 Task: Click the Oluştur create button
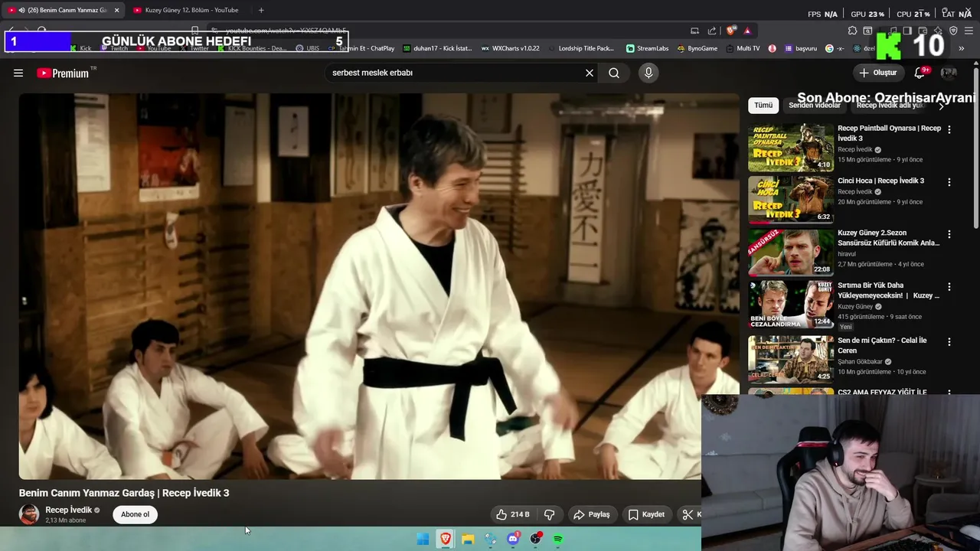(877, 73)
